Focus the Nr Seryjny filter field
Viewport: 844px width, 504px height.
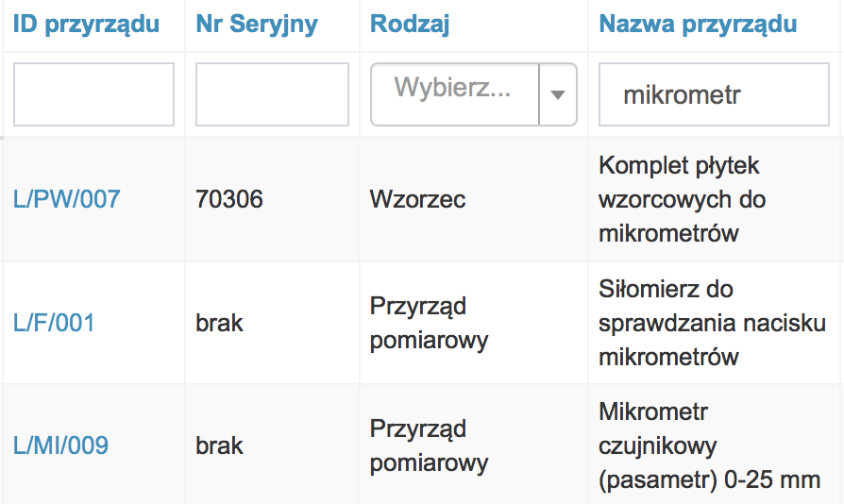tap(272, 94)
